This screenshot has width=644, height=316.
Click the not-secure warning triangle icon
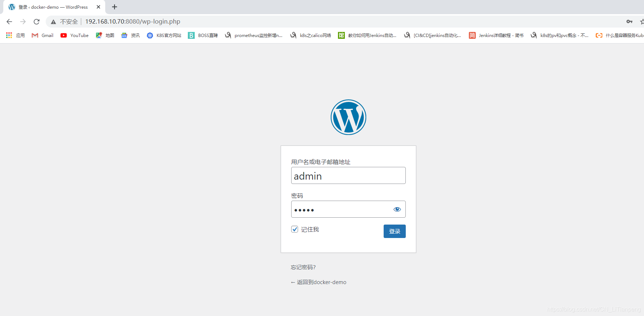coord(53,22)
